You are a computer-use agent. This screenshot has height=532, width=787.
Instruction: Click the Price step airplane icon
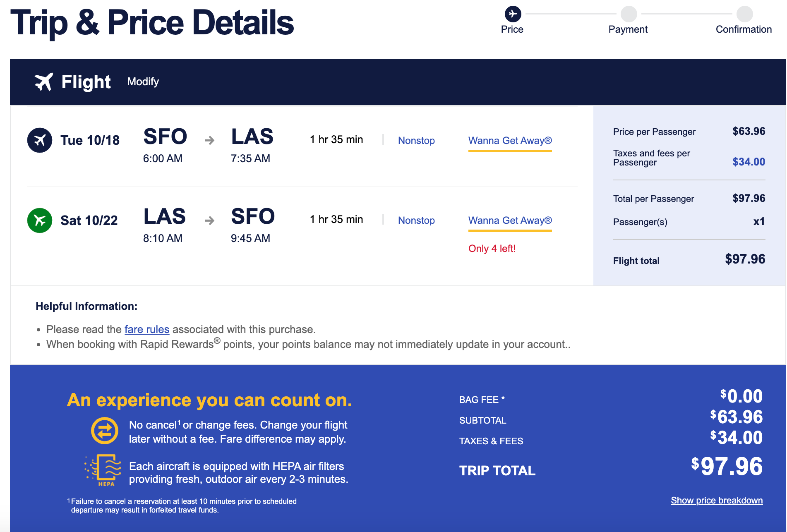[x=513, y=14]
